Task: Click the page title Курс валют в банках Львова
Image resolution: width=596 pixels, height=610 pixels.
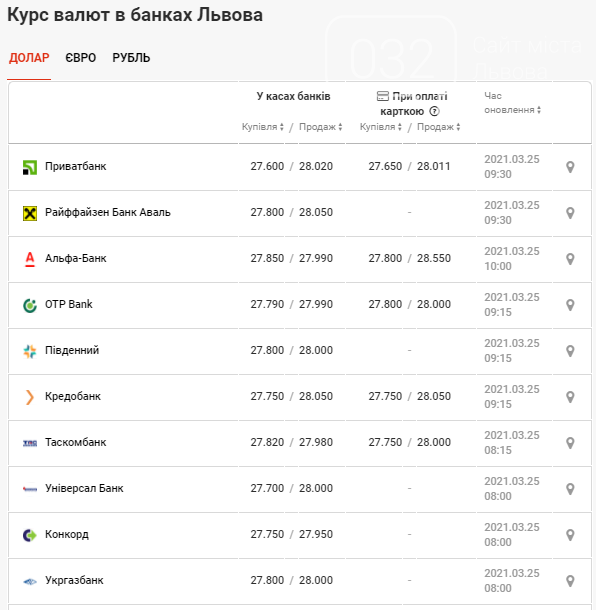Action: click(x=135, y=15)
